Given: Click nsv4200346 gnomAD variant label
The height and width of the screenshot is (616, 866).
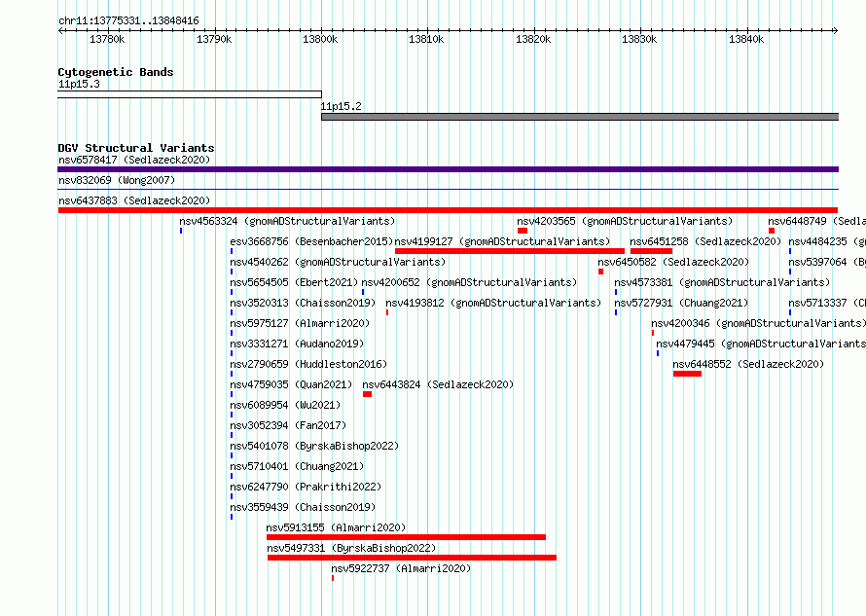Looking at the screenshot, I should (758, 323).
